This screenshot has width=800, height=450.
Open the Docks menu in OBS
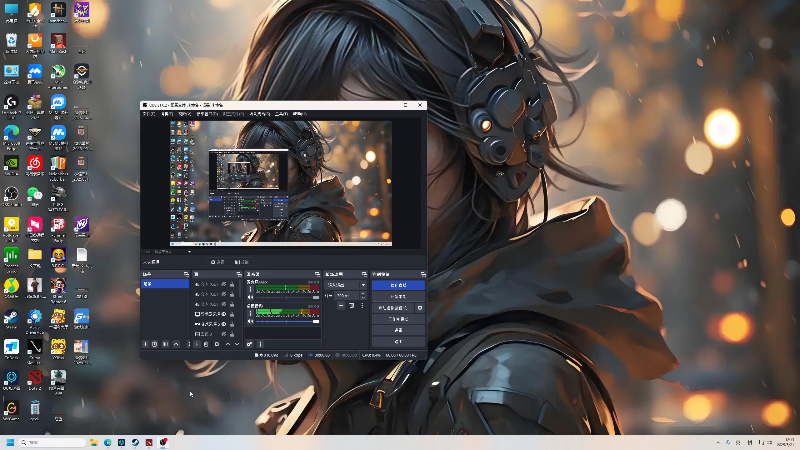pyautogui.click(x=207, y=114)
